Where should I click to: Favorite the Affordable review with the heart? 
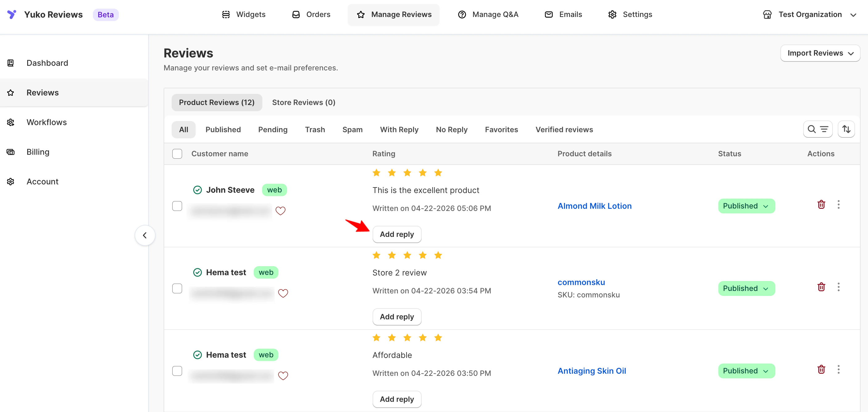click(283, 376)
